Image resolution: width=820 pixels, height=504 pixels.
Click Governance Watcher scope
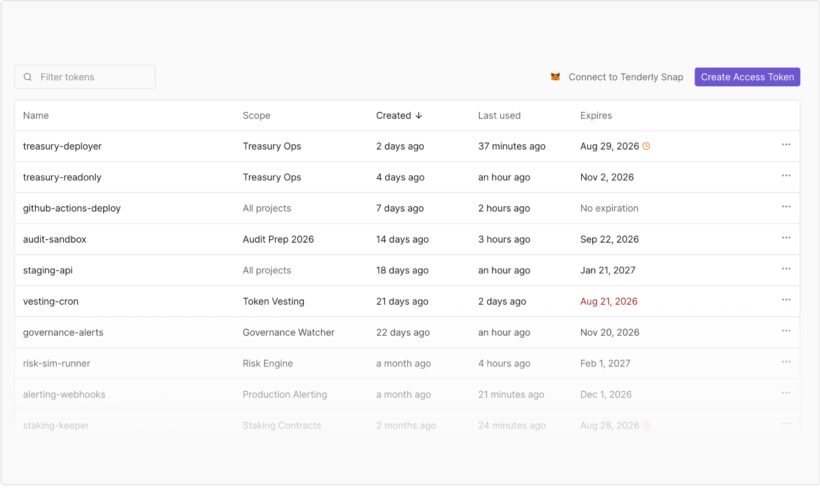pyautogui.click(x=288, y=332)
